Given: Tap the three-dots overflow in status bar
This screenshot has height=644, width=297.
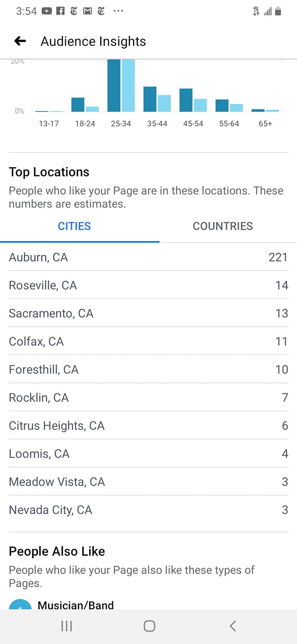Looking at the screenshot, I should point(118,11).
